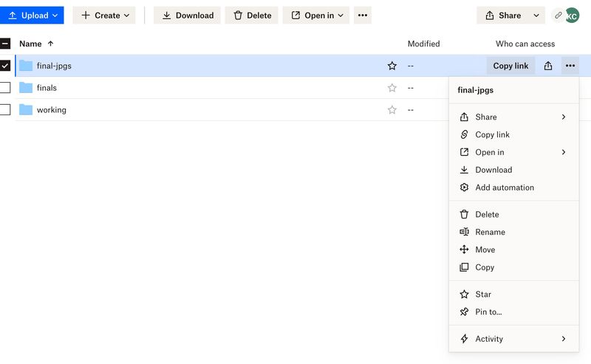The height and width of the screenshot is (364, 591).
Task: Open toolbar overflow ellipsis menu
Action: [x=362, y=16]
